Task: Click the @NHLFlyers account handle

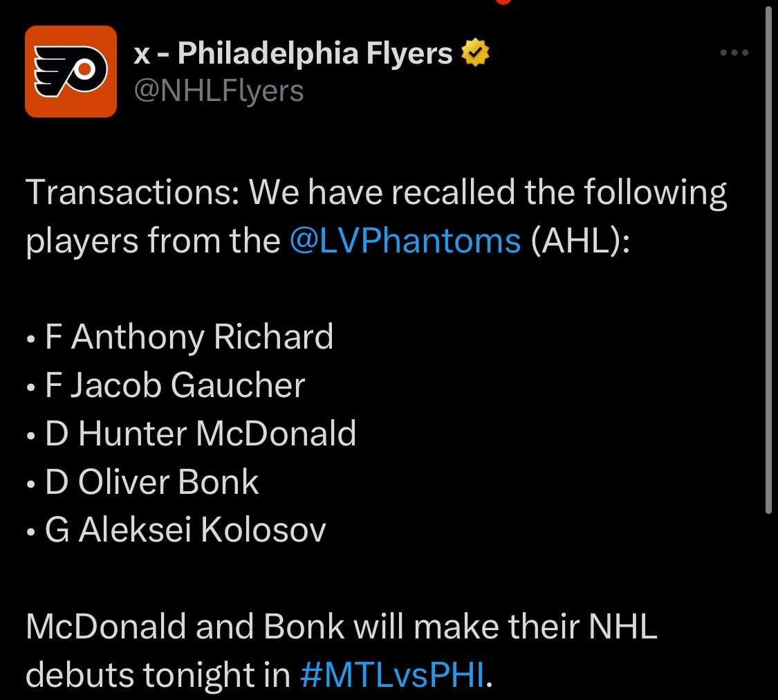Action: pyautogui.click(x=219, y=91)
